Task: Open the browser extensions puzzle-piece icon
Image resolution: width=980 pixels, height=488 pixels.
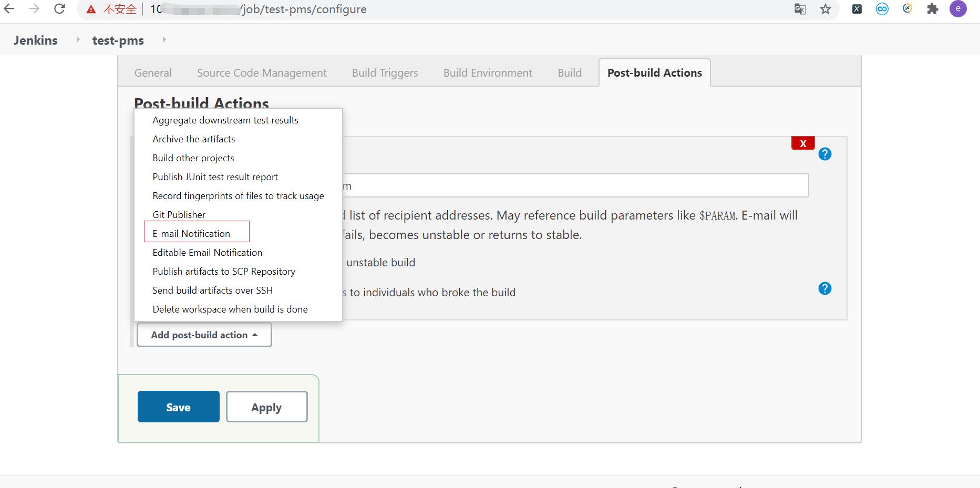Action: 933,9
